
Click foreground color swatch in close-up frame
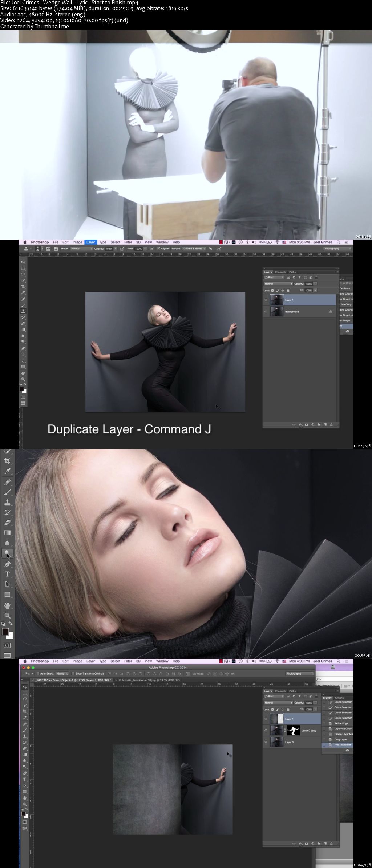(5, 632)
